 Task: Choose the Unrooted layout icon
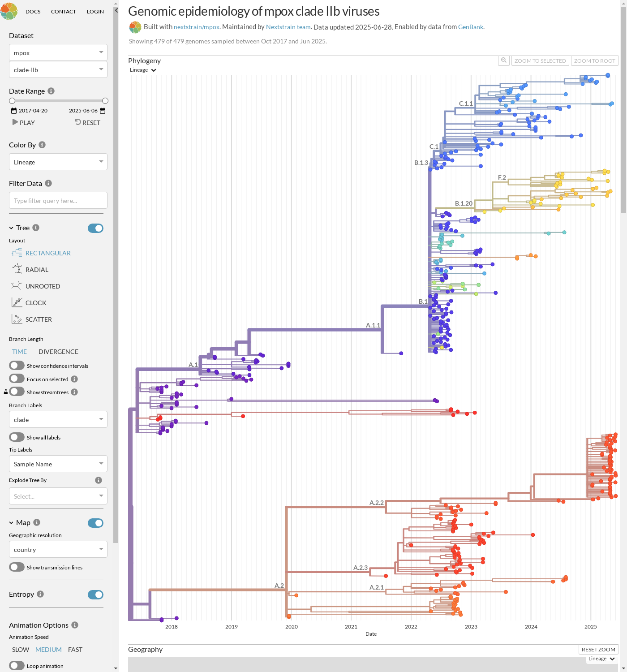(17, 286)
